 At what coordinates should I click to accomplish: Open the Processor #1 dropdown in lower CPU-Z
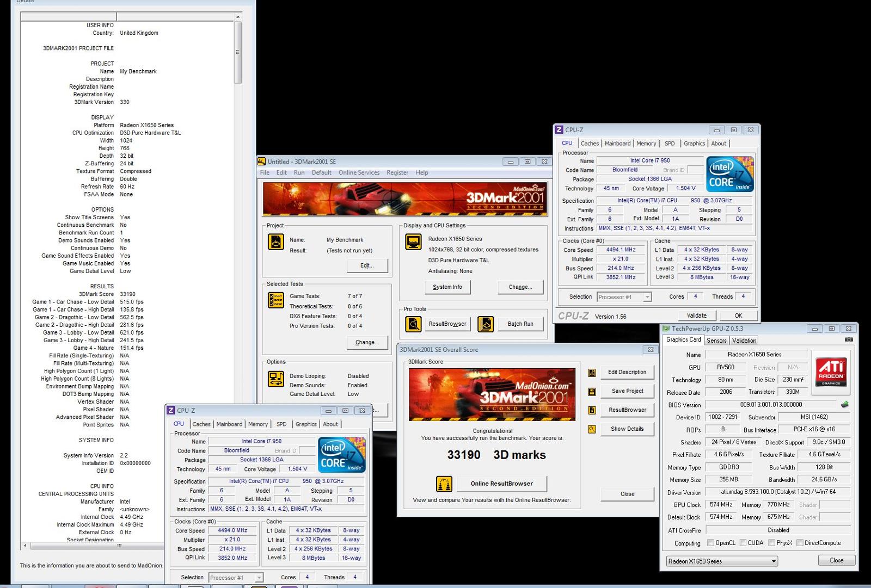pos(236,578)
